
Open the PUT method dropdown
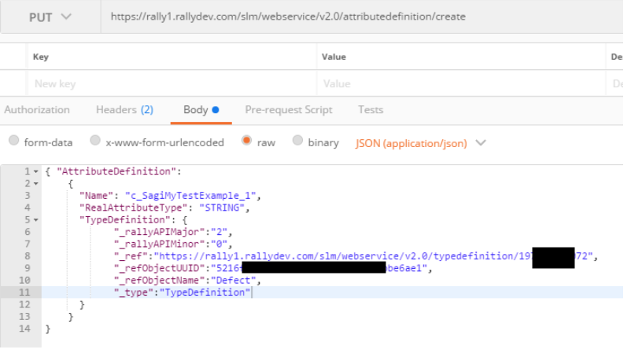[x=50, y=17]
